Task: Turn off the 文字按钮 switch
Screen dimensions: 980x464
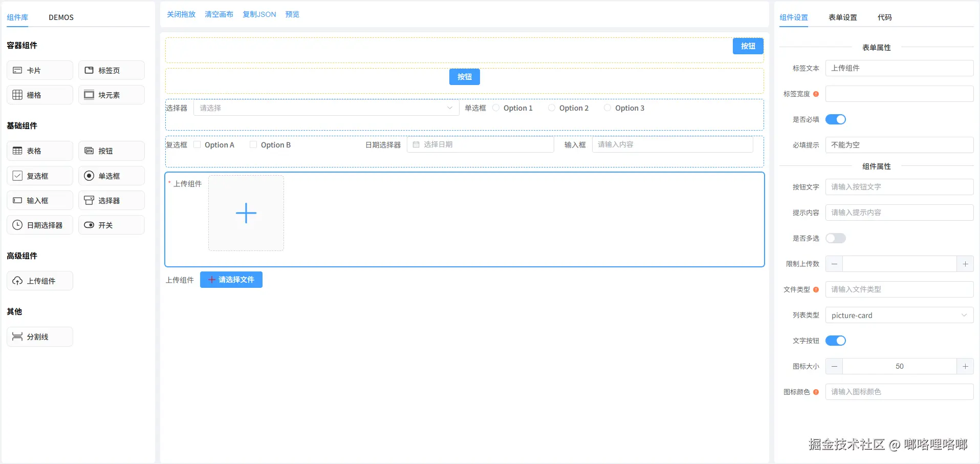Action: tap(836, 341)
